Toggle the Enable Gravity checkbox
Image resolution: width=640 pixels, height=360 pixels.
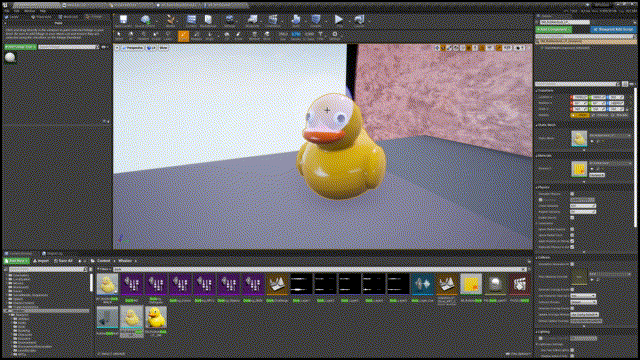[x=572, y=218]
